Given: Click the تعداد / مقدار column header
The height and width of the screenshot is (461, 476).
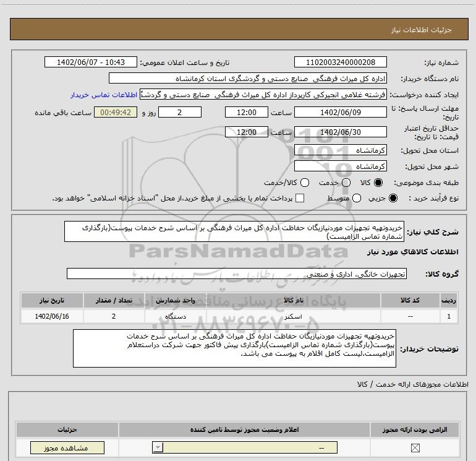Looking at the screenshot, I should point(114,300).
